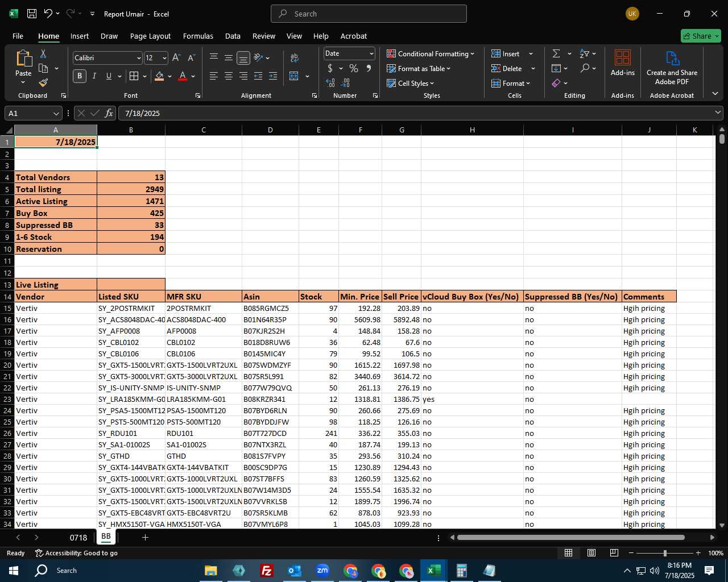Screen dimensions: 728x582
Task: Open the font name dropdown Calibri
Action: [138, 58]
